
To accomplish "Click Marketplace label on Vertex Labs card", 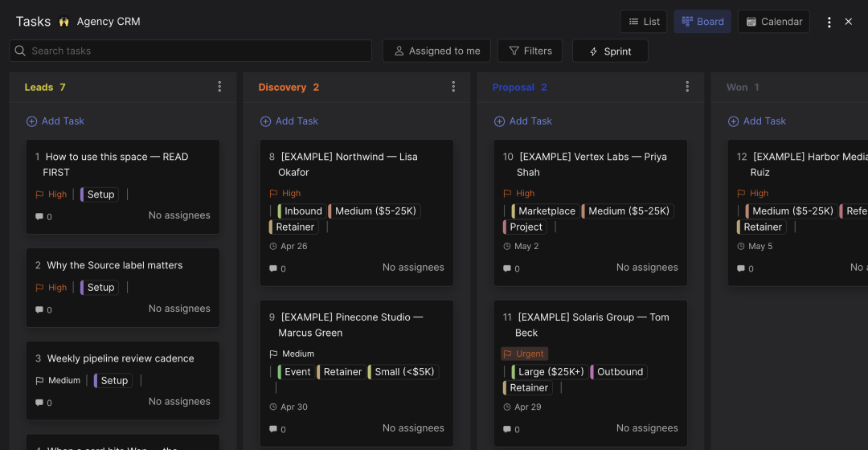I will pyautogui.click(x=545, y=211).
